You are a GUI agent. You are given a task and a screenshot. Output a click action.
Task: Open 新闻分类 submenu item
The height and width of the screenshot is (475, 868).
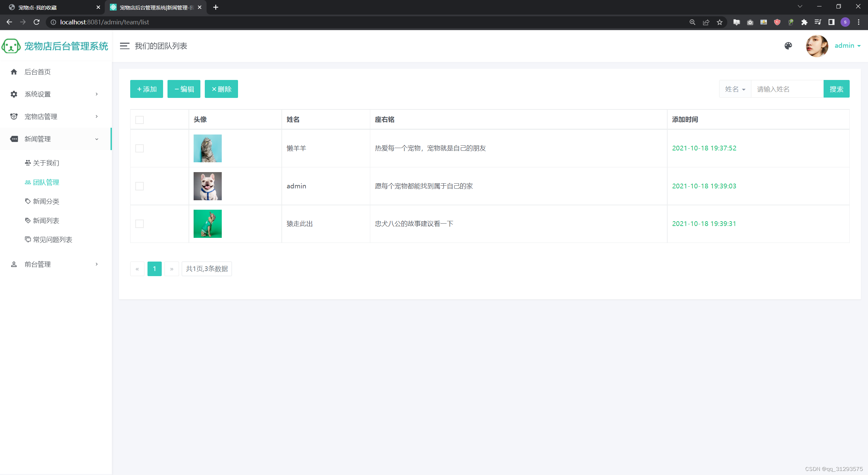pyautogui.click(x=46, y=201)
